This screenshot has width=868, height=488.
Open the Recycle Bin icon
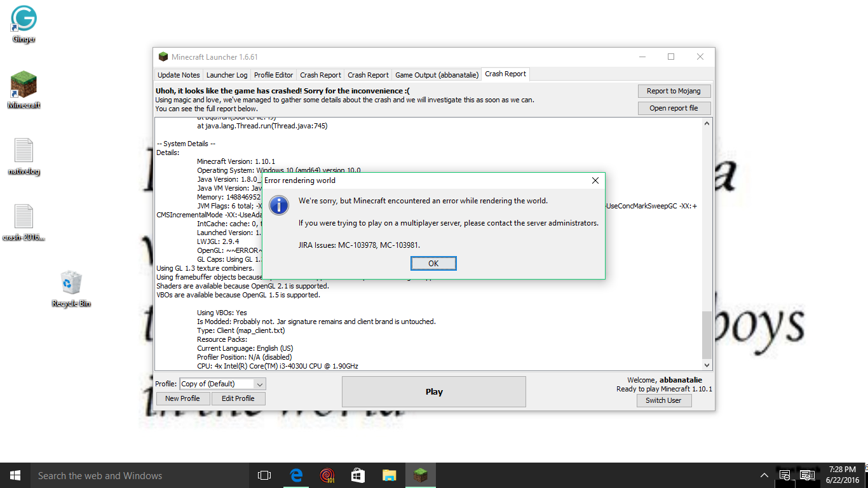click(71, 283)
